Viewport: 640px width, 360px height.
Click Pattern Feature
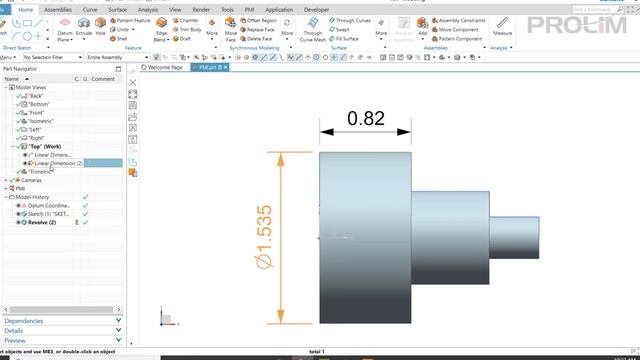pos(130,20)
